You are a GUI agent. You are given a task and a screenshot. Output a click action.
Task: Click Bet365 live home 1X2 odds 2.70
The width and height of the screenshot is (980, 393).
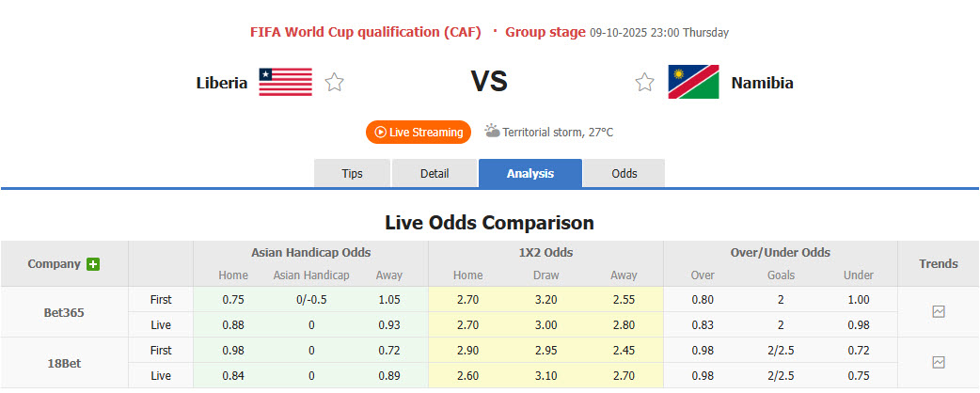pyautogui.click(x=467, y=324)
